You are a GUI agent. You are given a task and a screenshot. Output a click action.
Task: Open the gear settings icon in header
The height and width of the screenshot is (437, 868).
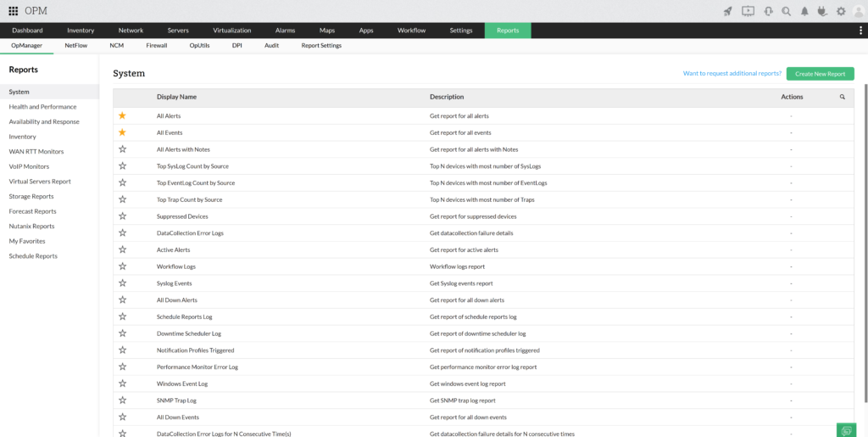pyautogui.click(x=841, y=11)
